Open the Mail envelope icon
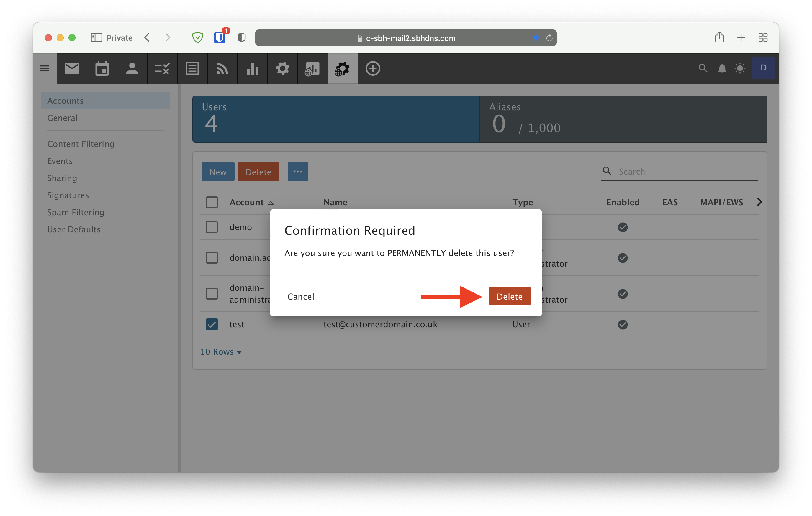The width and height of the screenshot is (812, 516). [x=72, y=69]
